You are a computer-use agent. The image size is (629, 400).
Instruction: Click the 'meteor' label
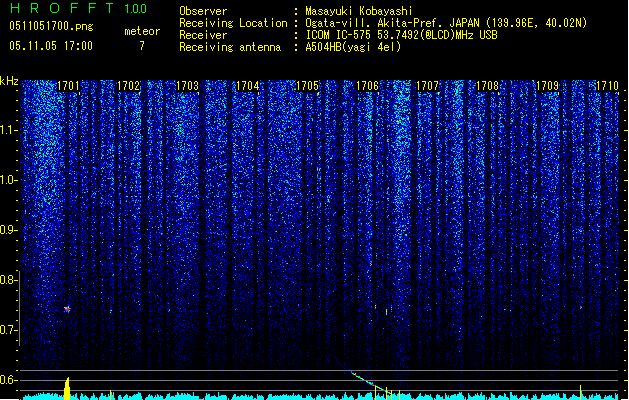pos(142,31)
